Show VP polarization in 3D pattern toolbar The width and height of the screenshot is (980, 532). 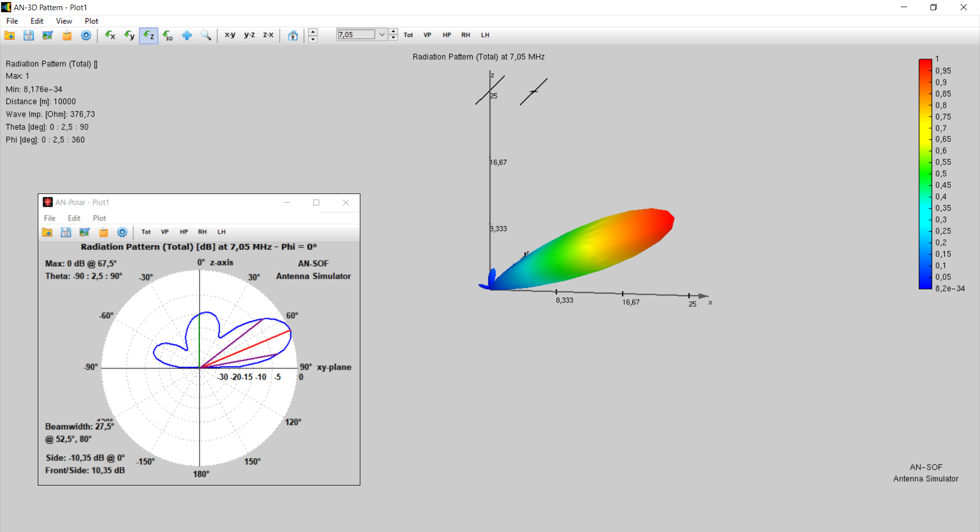427,35
